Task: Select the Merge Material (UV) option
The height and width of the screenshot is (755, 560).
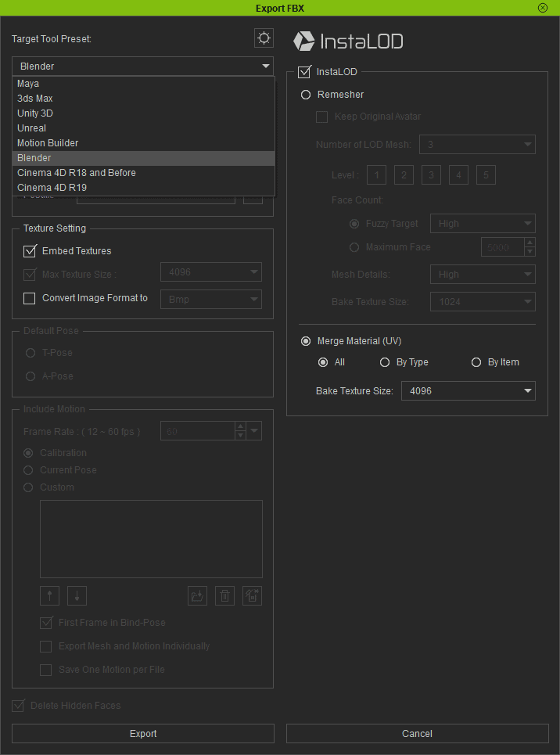Action: pos(306,341)
